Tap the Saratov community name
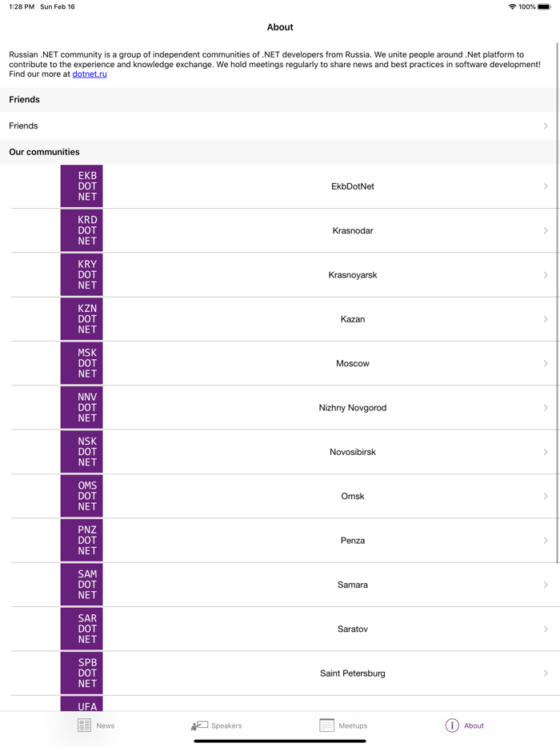 [x=352, y=629]
